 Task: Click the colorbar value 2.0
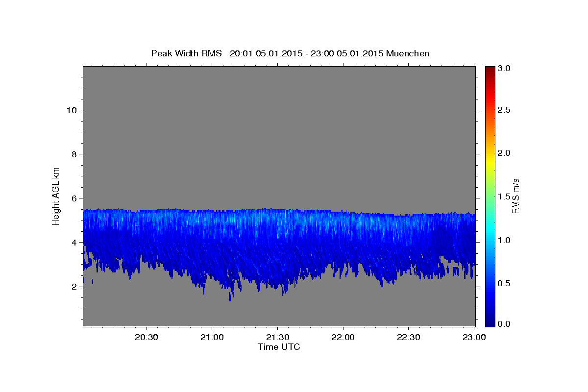[x=504, y=153]
